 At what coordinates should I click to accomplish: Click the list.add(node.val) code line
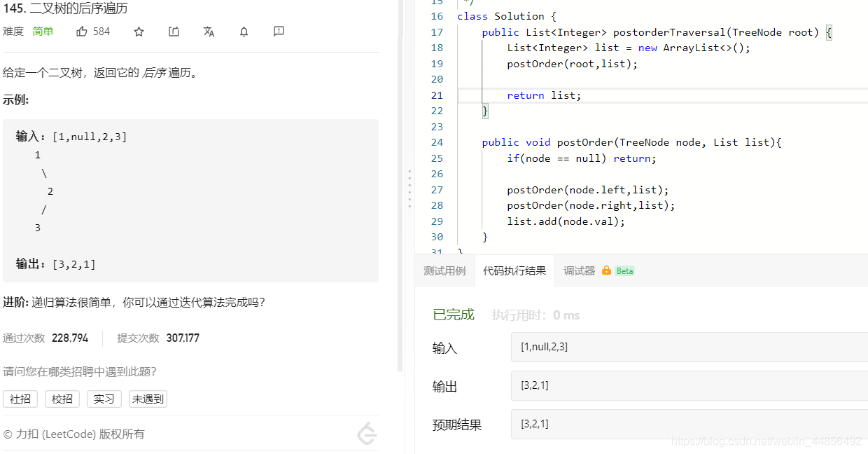click(566, 221)
